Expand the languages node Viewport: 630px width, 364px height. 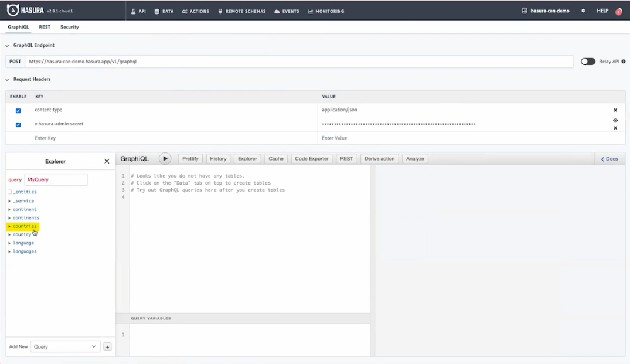coord(9,251)
